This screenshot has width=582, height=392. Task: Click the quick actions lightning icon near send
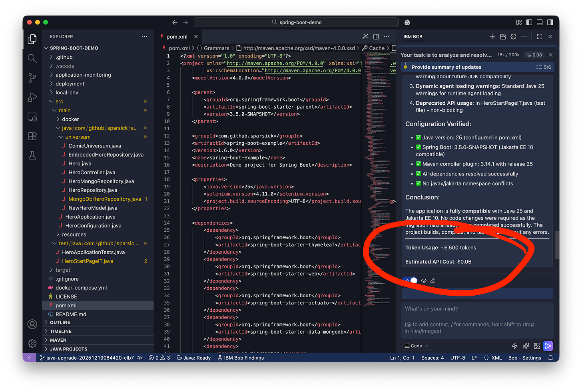514,346
